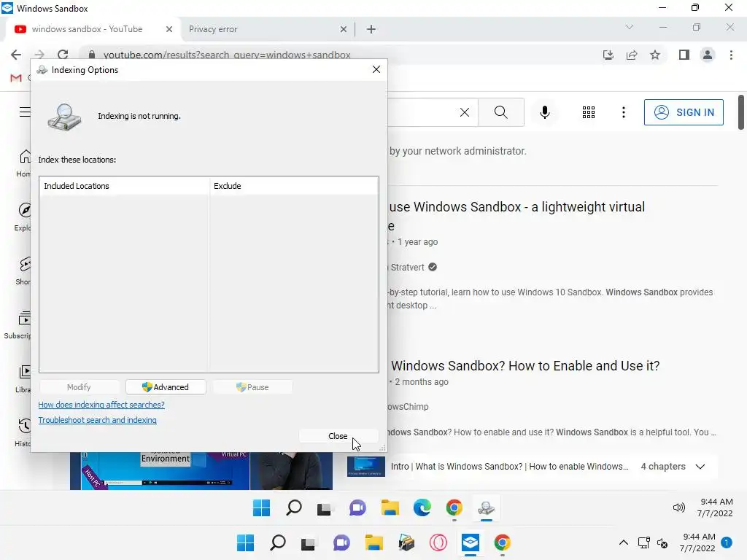Click Close button in Indexing Options
747x560 pixels.
point(338,436)
